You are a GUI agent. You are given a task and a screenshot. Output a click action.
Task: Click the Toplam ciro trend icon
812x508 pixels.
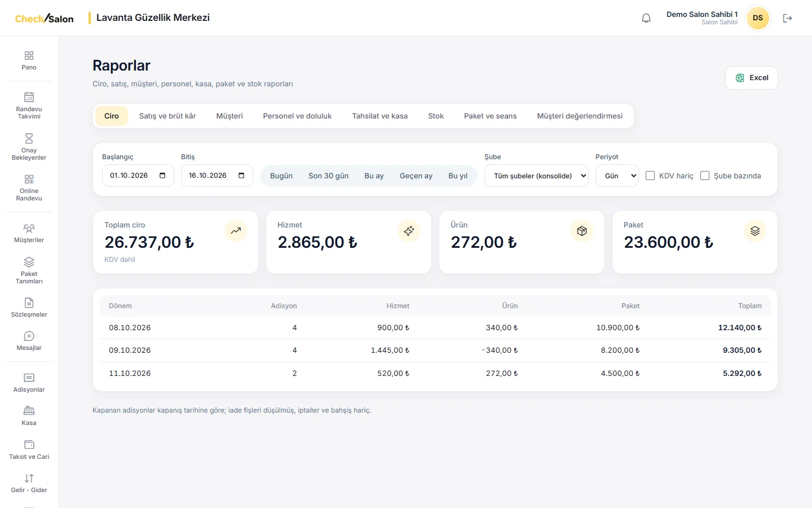236,231
